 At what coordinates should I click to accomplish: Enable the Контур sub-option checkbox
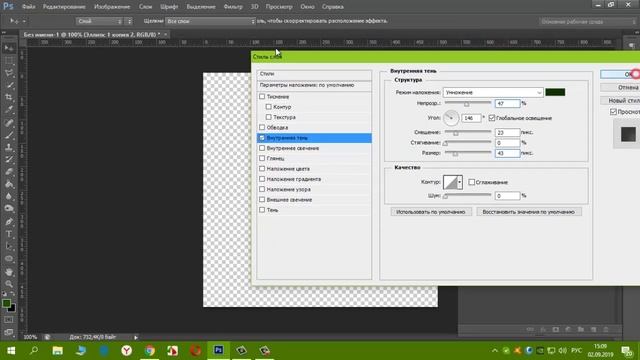[268, 107]
